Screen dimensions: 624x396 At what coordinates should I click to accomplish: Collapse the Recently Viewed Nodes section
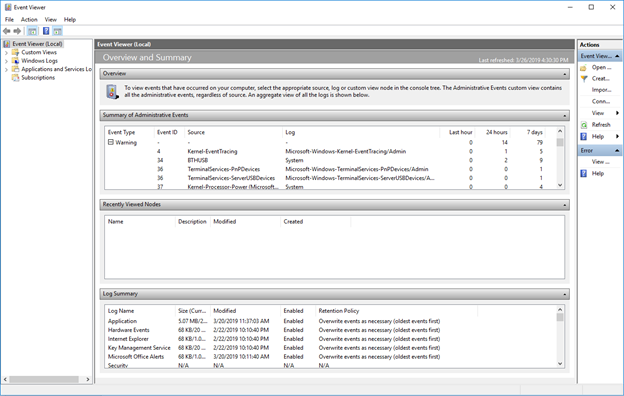point(564,205)
